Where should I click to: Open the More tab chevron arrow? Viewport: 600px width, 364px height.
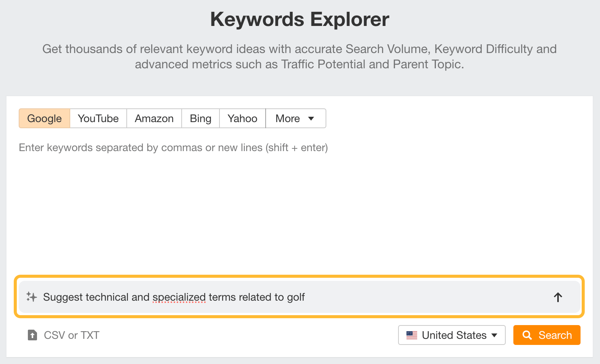point(311,119)
